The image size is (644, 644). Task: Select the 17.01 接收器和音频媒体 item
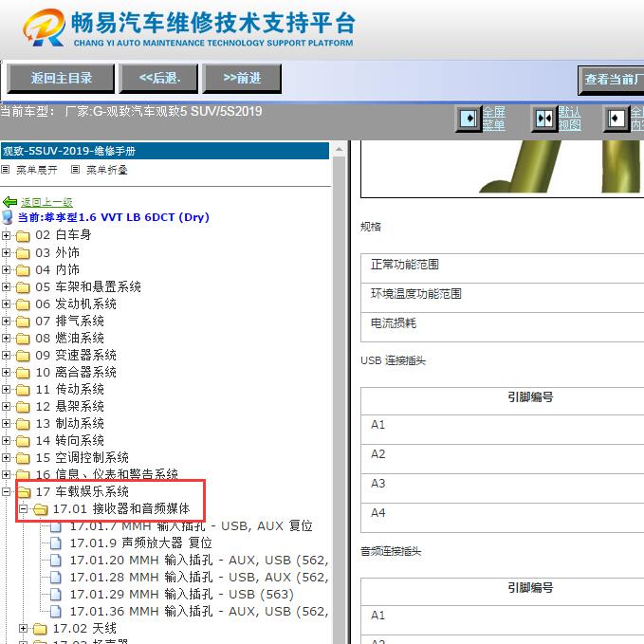click(x=121, y=509)
